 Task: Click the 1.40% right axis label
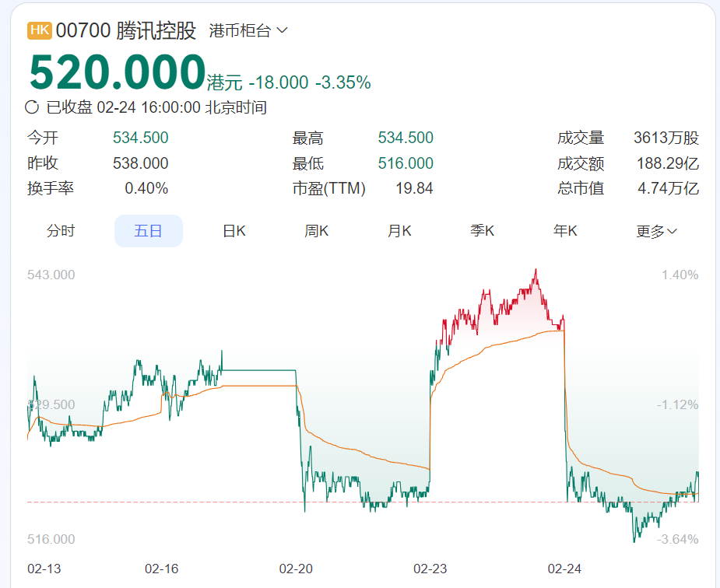tap(680, 275)
